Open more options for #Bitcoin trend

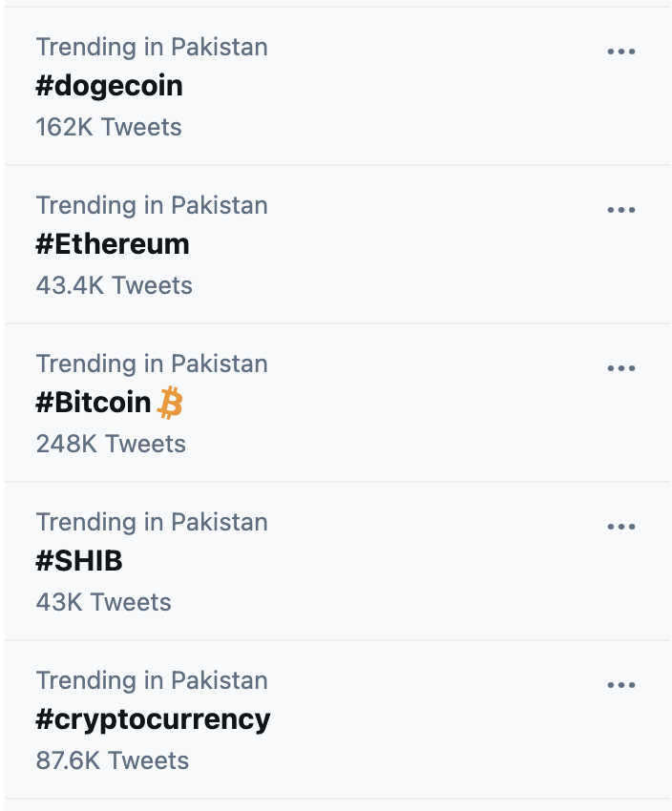[621, 368]
